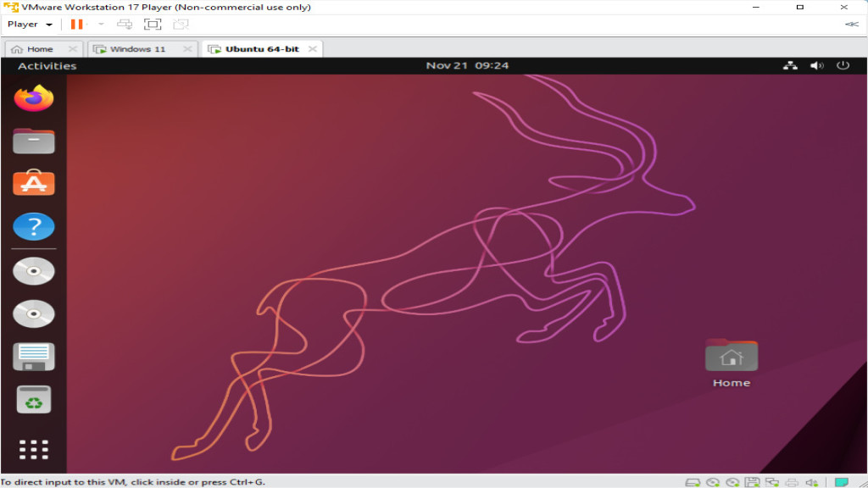Image resolution: width=868 pixels, height=488 pixels.
Task: Open the volume menu in Ubuntu's top bar
Action: coord(816,64)
